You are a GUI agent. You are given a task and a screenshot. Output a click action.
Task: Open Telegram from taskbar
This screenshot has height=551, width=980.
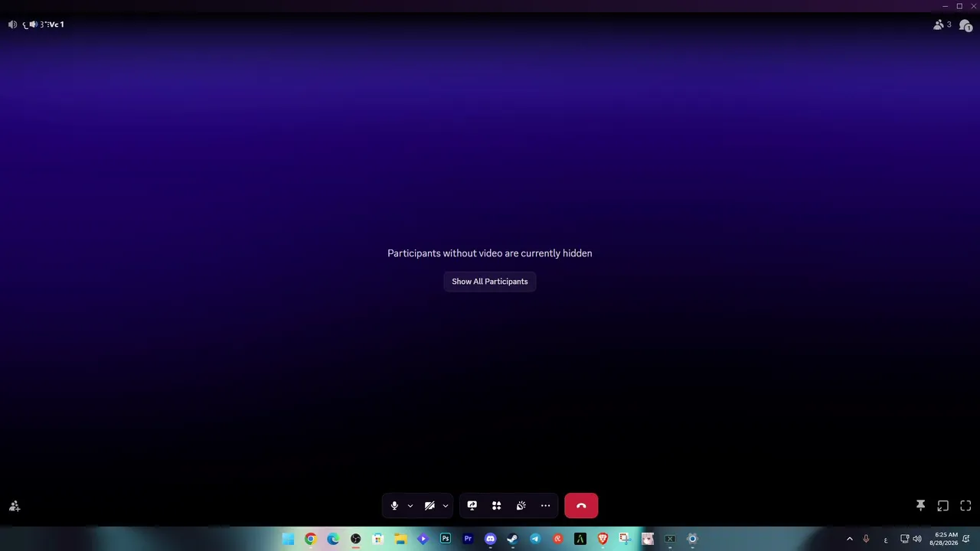tap(535, 539)
